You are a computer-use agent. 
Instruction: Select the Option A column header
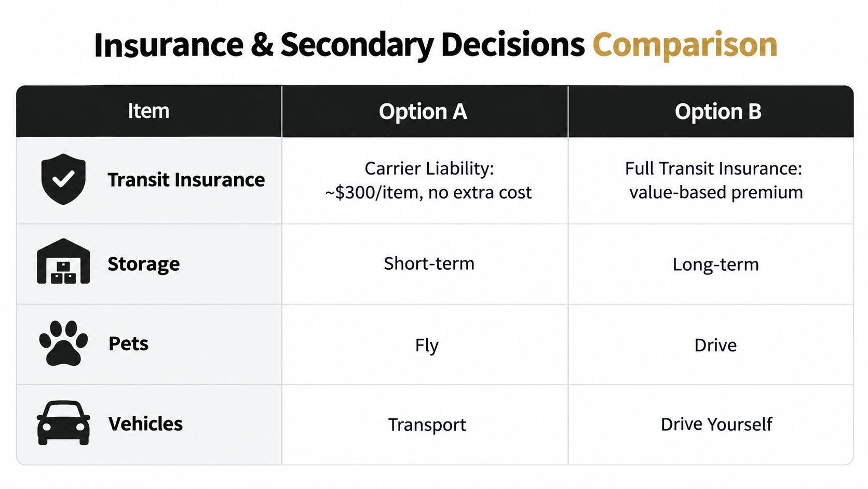[425, 111]
